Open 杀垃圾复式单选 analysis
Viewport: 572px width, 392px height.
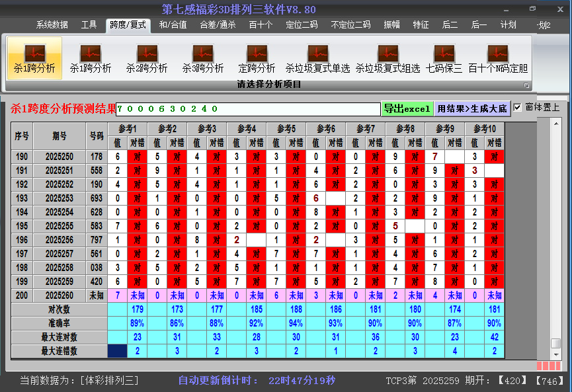point(317,58)
